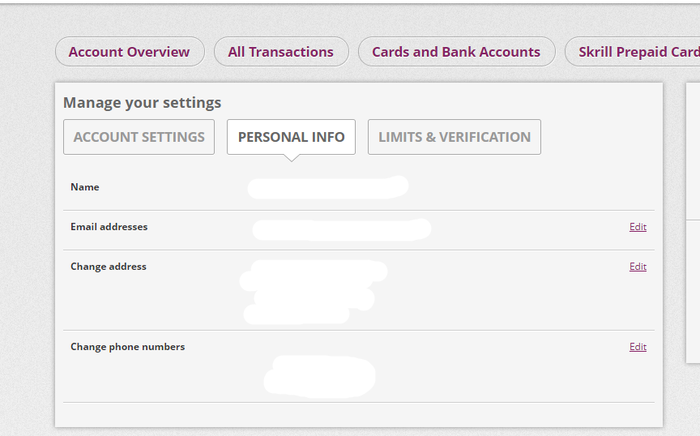Click the partially visible right-side panel

[x=692, y=220]
